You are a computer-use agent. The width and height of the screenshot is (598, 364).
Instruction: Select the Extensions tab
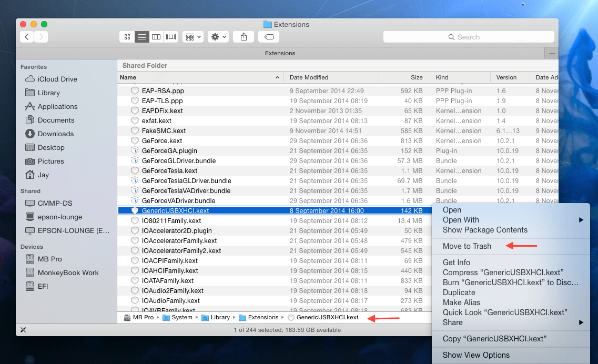pos(280,53)
